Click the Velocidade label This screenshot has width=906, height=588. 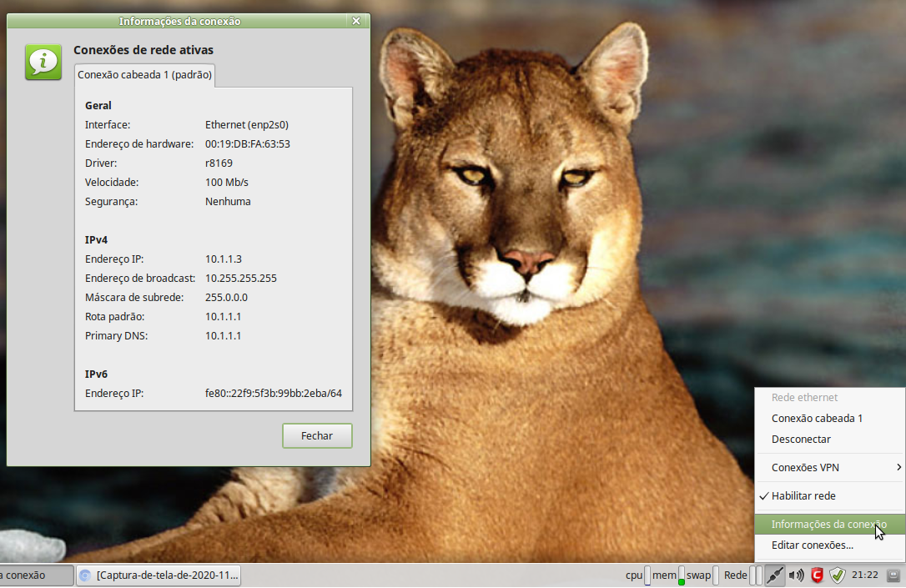tap(112, 183)
